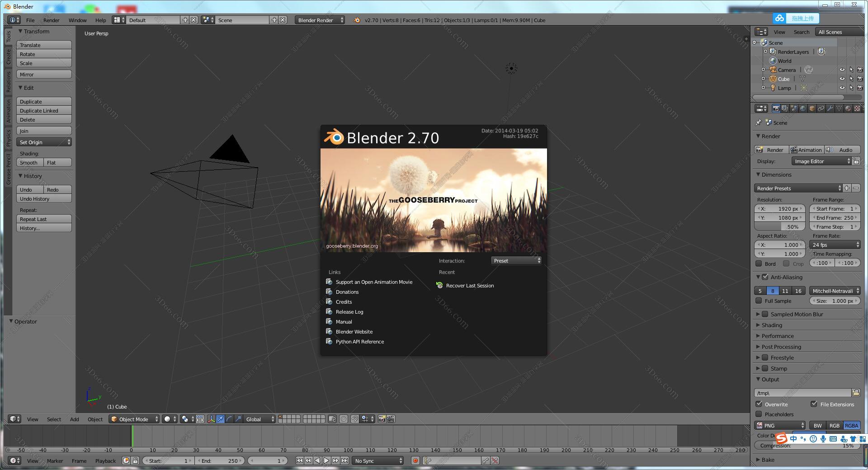Select the Rotate manipulator icon in header
The height and width of the screenshot is (470, 868).
tap(229, 419)
